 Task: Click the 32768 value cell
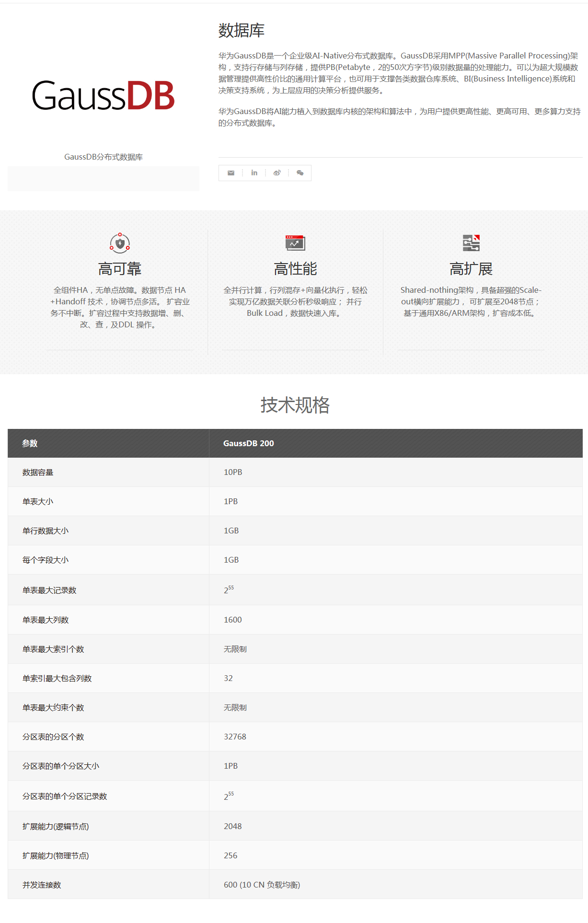(x=396, y=737)
